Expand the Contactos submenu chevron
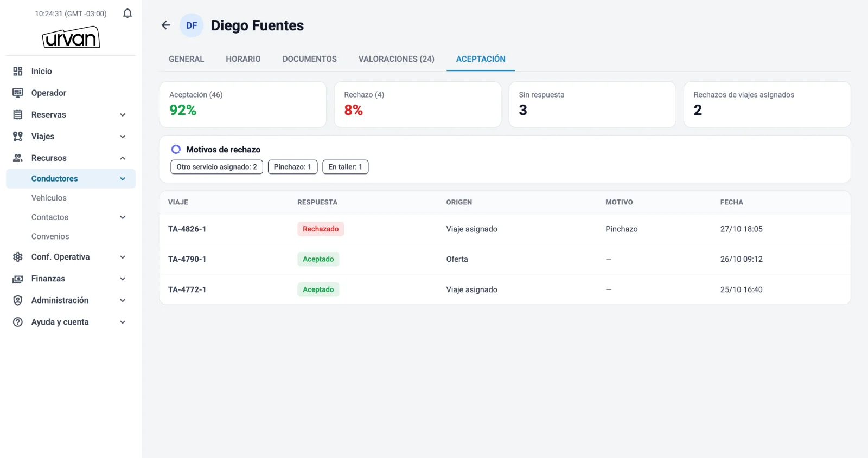868x458 pixels. pos(123,217)
